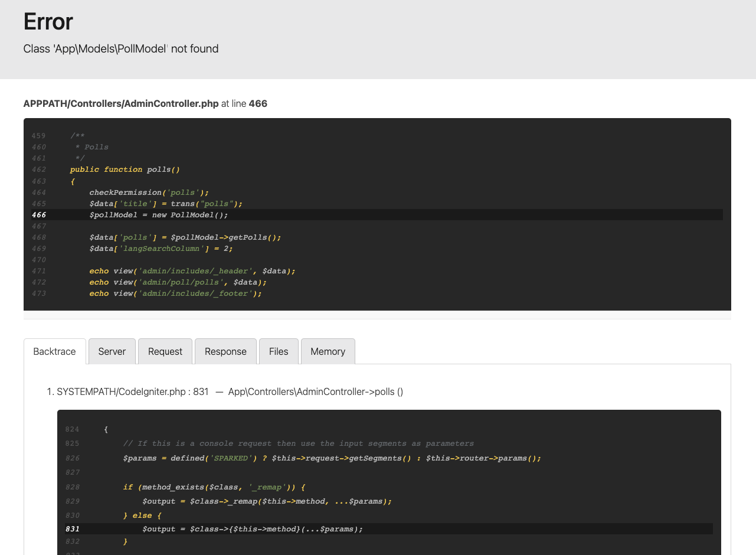Click echo view('admin/includes/_header', $data);
The image size is (756, 555).
[192, 271]
